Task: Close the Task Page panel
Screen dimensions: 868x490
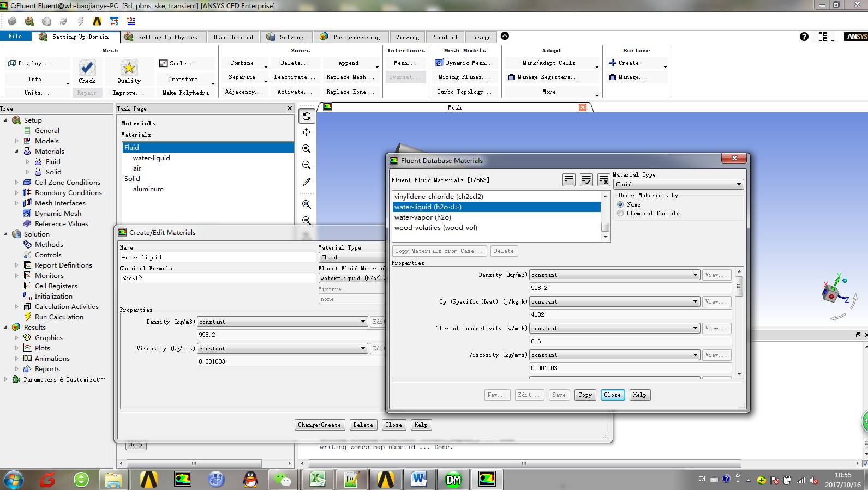Action: click(290, 108)
